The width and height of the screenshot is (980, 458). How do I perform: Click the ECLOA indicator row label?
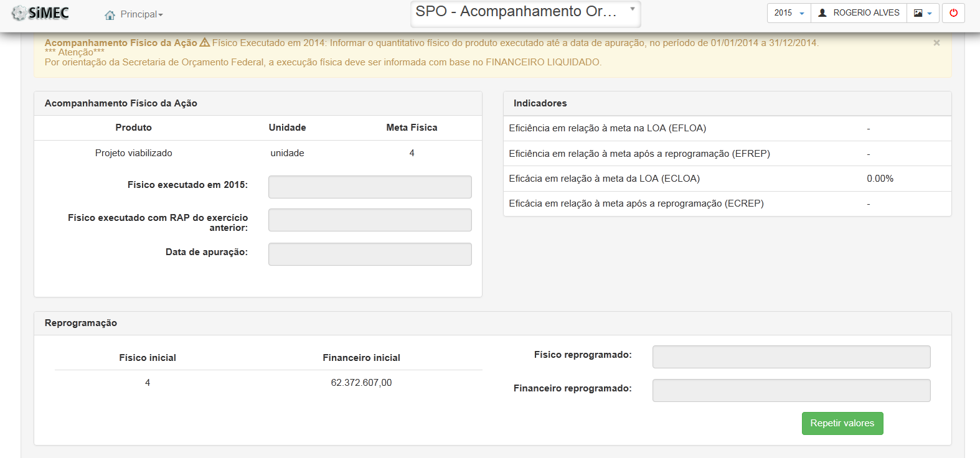[604, 179]
